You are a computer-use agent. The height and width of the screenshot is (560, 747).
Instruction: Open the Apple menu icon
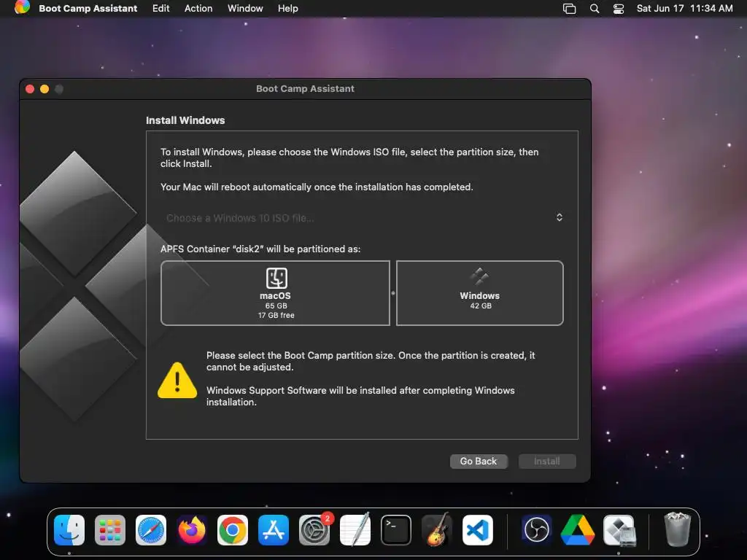point(22,7)
